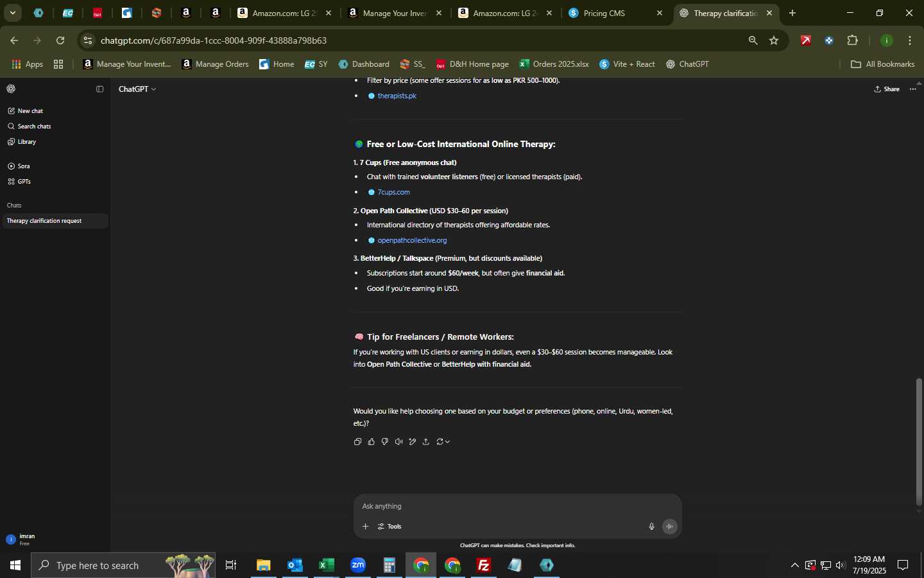This screenshot has width=924, height=578.
Task: Bookmark this page with the star icon
Action: pyautogui.click(x=774, y=40)
